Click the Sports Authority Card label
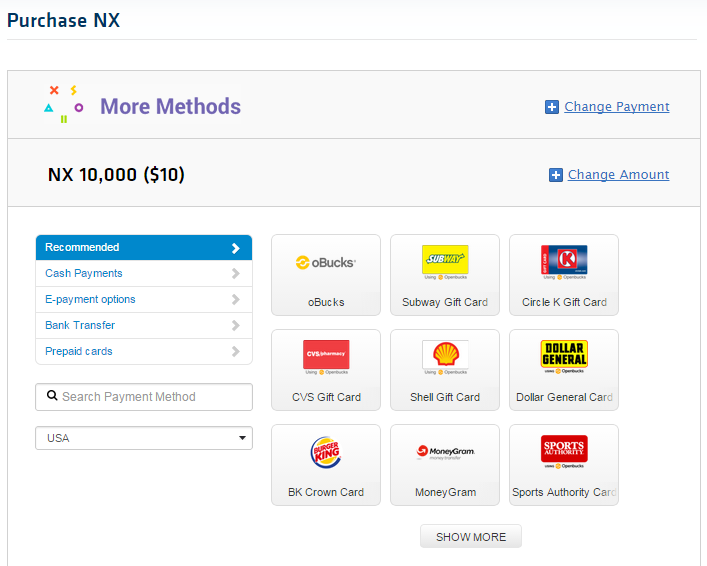 (x=564, y=492)
